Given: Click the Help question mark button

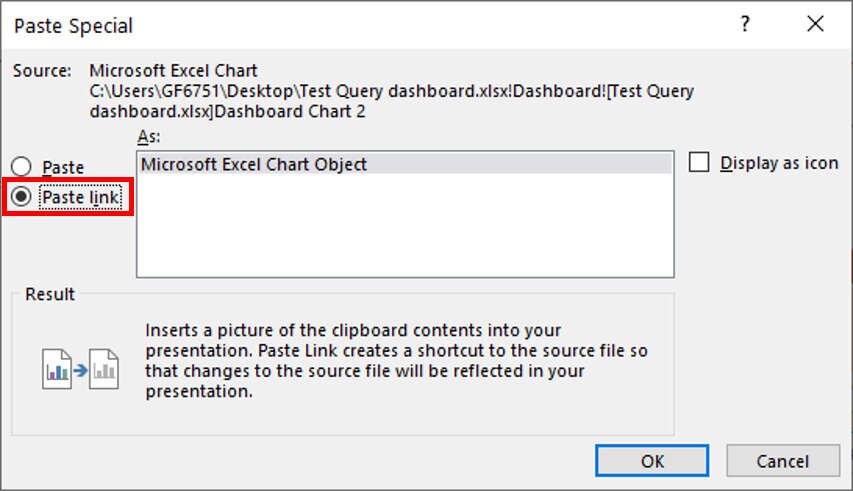Looking at the screenshot, I should coord(745,26).
